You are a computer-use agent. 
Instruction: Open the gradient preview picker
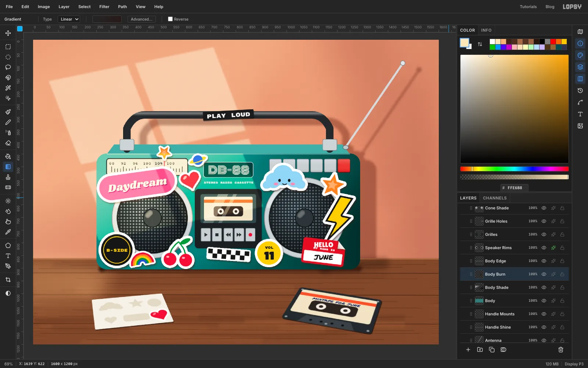pos(107,19)
